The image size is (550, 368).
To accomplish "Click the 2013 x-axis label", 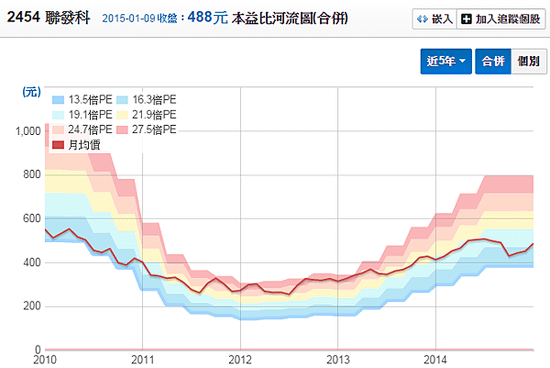I will coord(338,360).
